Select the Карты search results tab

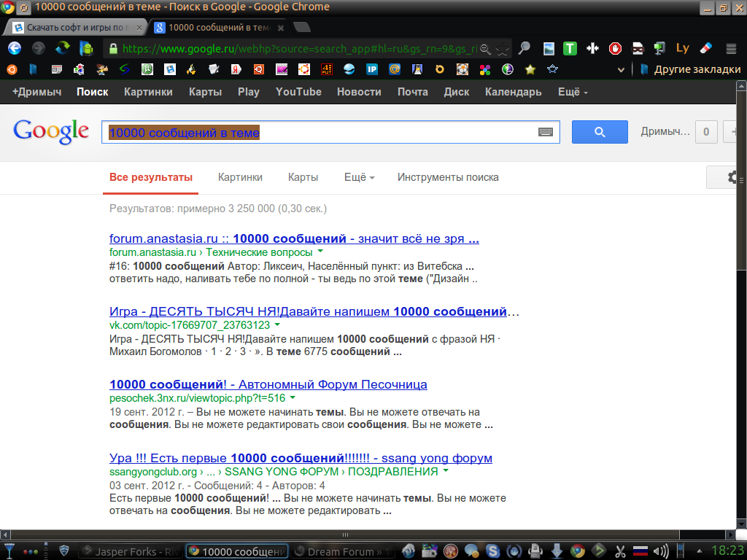[x=303, y=177]
